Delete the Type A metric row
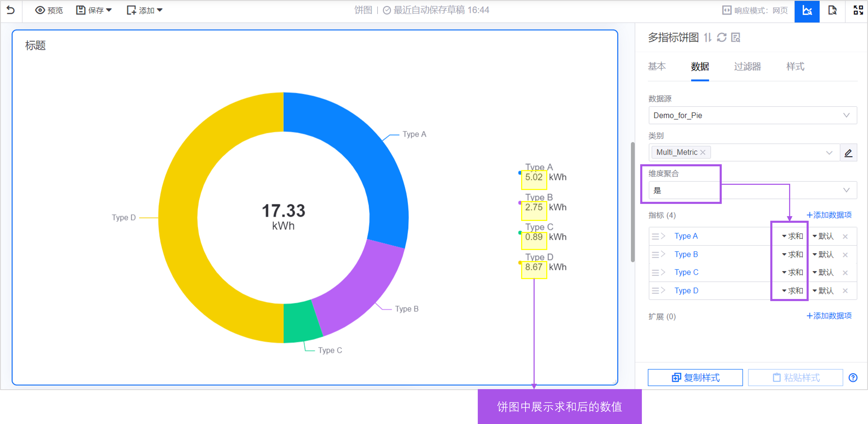The image size is (868, 424). pyautogui.click(x=845, y=237)
